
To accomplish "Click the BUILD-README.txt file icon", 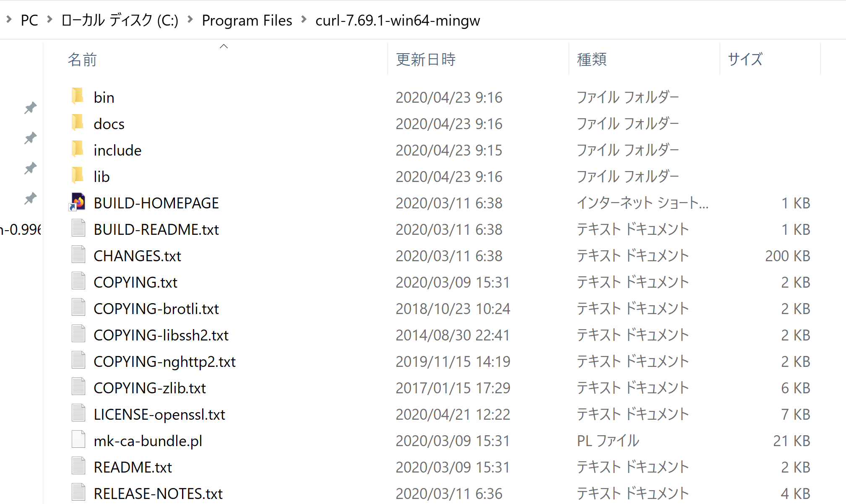I will [78, 229].
